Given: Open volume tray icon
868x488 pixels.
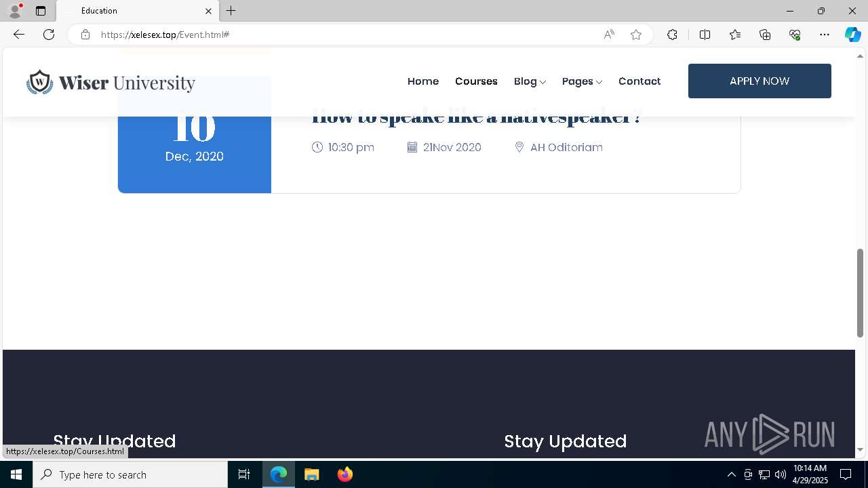Looking at the screenshot, I should pyautogui.click(x=781, y=474).
